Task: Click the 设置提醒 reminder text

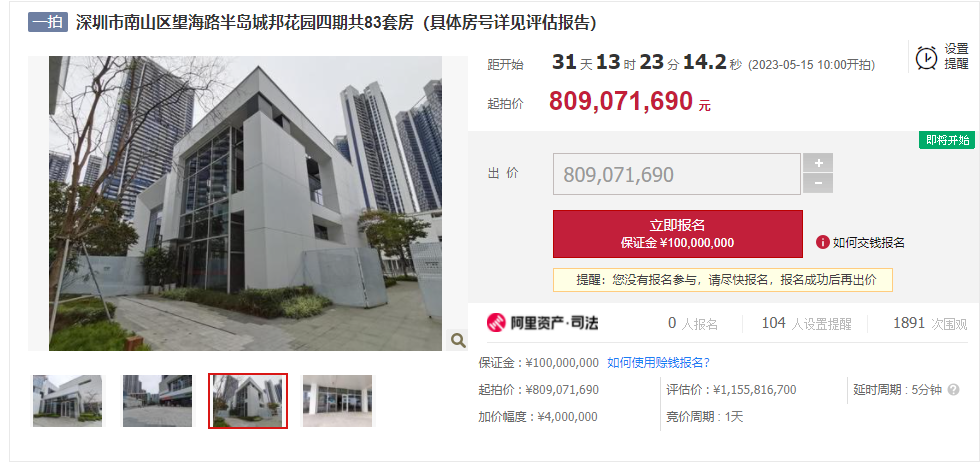Action: [956, 56]
